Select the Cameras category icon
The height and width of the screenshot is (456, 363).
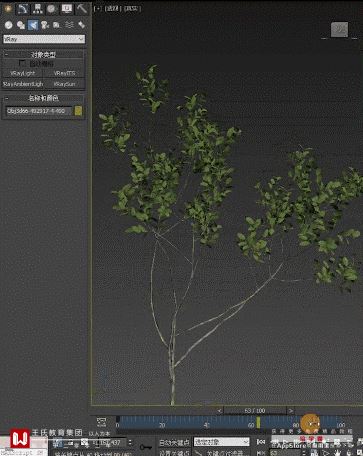45,25
